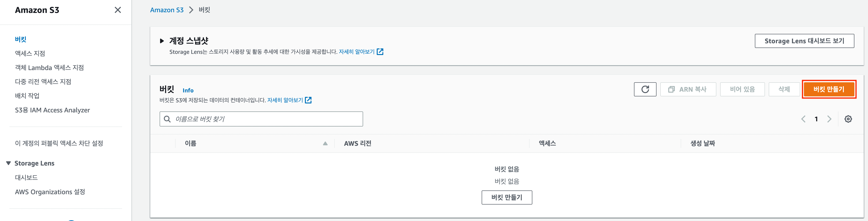Click the search magnifier icon

click(x=167, y=119)
